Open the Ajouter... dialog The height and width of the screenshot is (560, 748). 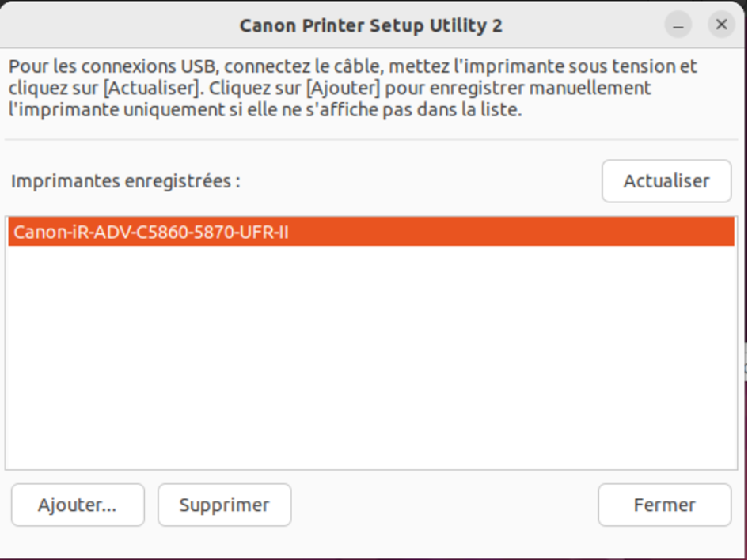(78, 505)
